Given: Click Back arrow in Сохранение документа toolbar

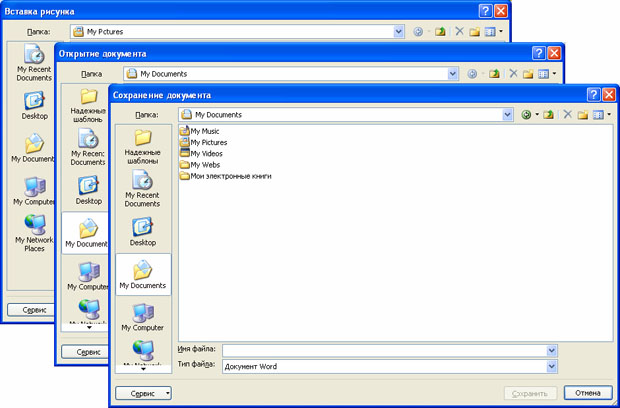Looking at the screenshot, I should pos(526,115).
